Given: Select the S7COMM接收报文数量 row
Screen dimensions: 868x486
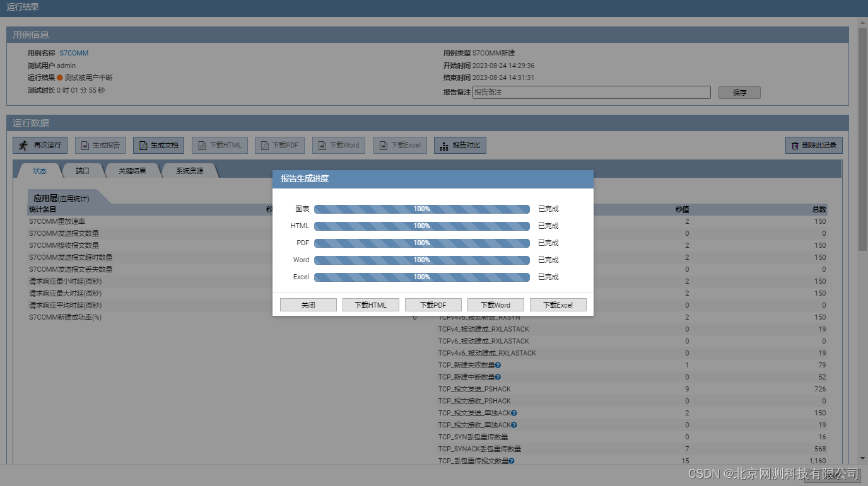Looking at the screenshot, I should [223, 245].
